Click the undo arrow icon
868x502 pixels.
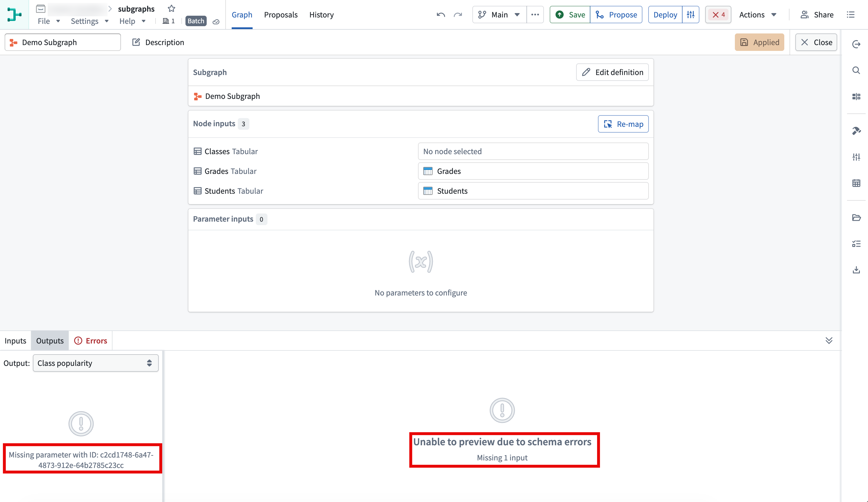(x=441, y=15)
